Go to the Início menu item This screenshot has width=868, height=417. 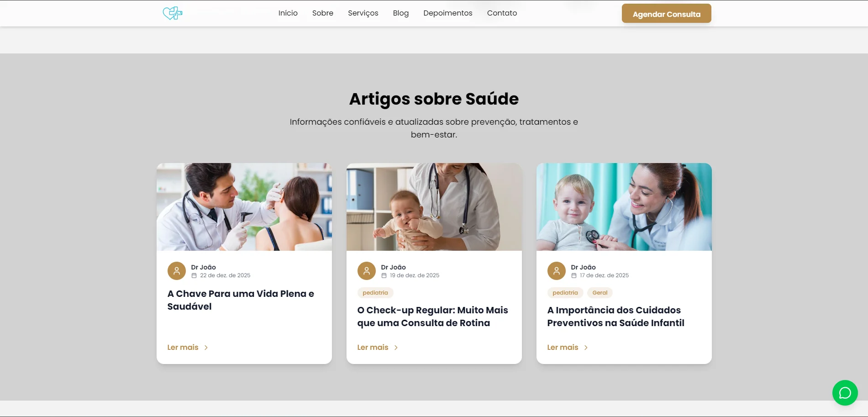288,13
